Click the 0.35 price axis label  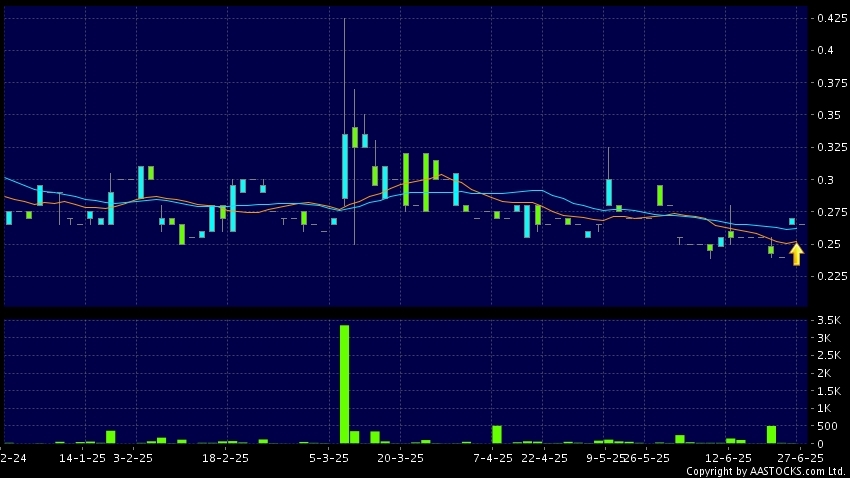(829, 115)
